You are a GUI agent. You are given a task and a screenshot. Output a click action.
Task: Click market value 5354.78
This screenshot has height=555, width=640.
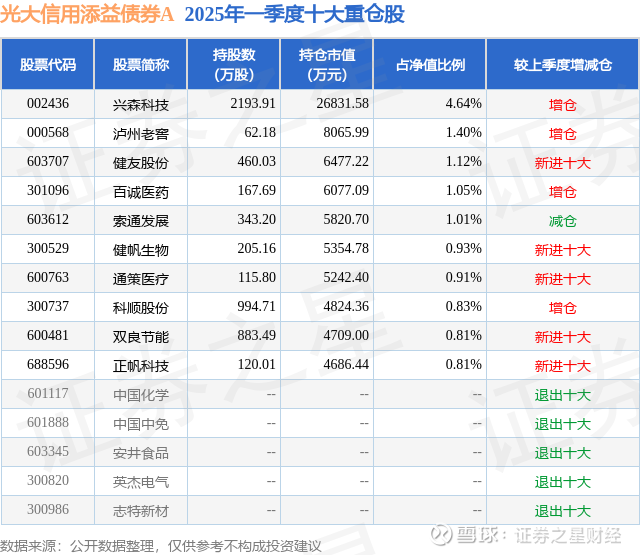(346, 249)
